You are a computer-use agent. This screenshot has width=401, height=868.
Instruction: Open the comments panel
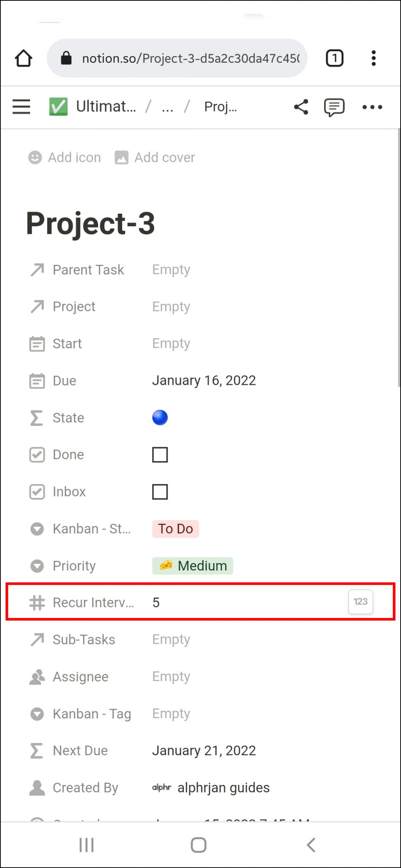(334, 107)
